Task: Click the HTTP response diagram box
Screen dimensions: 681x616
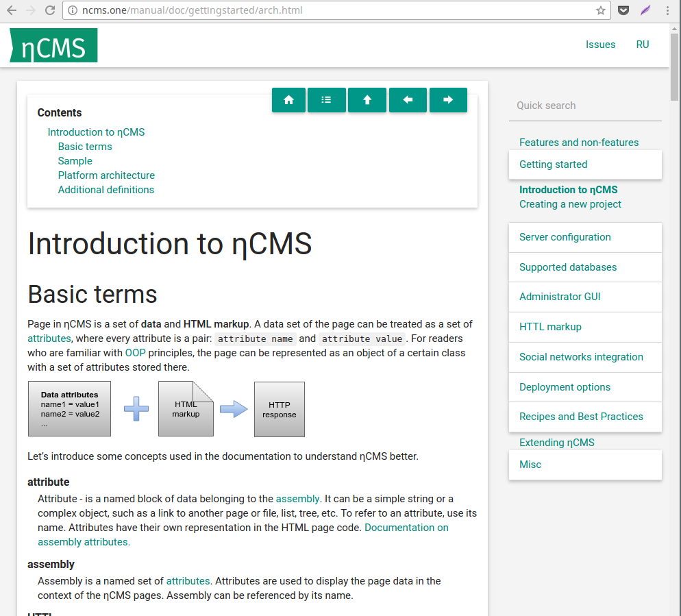Action: (x=280, y=409)
